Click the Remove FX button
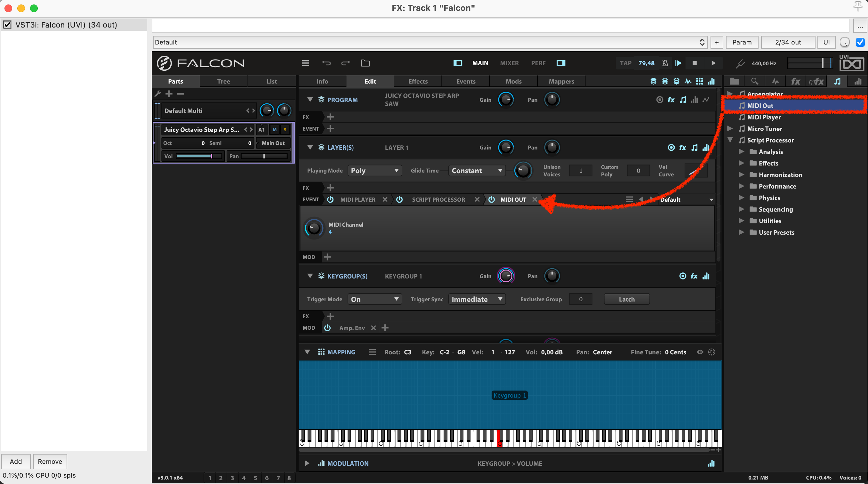The image size is (868, 484). click(50, 461)
